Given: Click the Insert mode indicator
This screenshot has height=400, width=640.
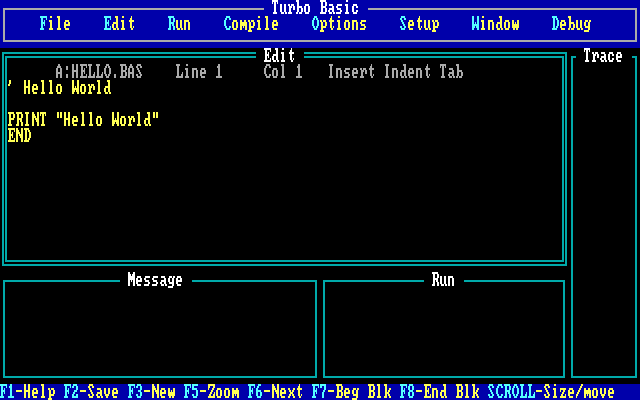Looking at the screenshot, I should click(351, 72).
